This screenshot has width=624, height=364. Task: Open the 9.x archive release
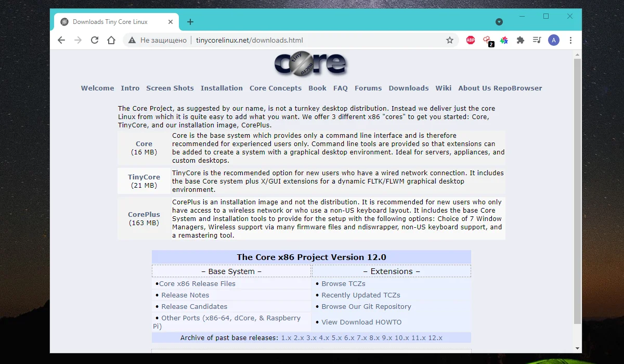pyautogui.click(x=386, y=338)
